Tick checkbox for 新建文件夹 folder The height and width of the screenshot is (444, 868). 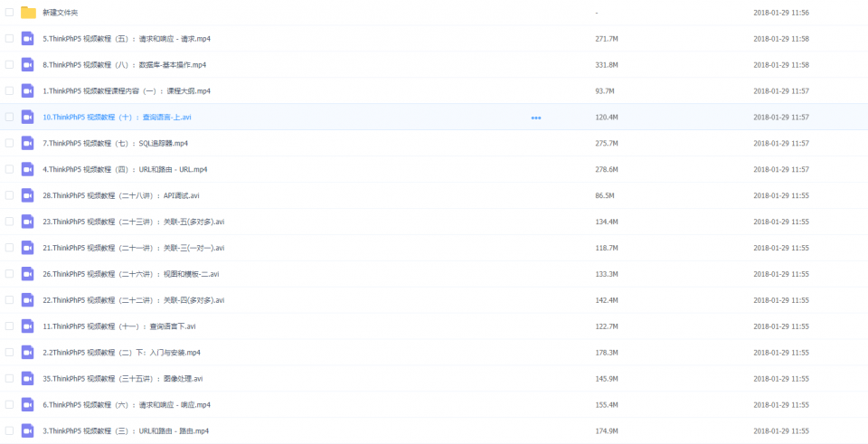coord(9,12)
